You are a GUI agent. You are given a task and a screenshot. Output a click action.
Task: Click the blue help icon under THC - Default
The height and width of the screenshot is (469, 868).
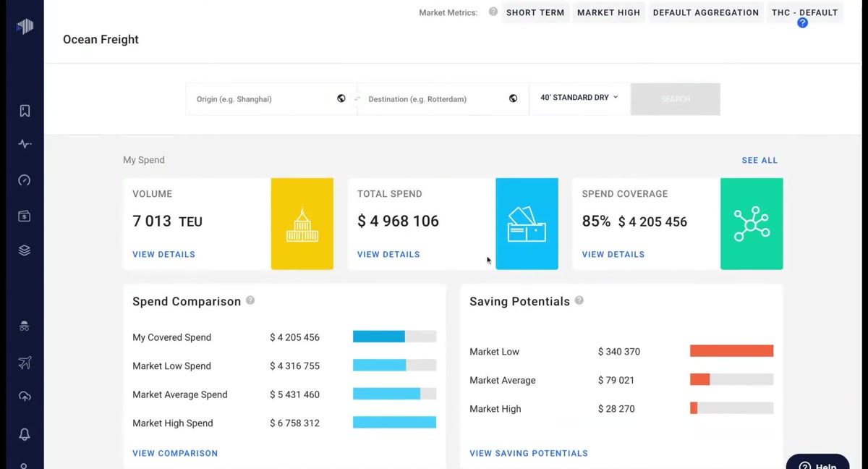[802, 23]
